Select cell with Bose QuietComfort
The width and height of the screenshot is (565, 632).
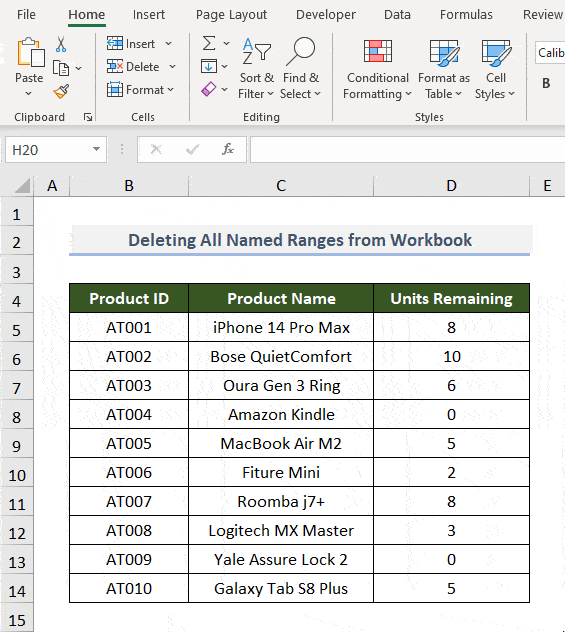coord(281,356)
